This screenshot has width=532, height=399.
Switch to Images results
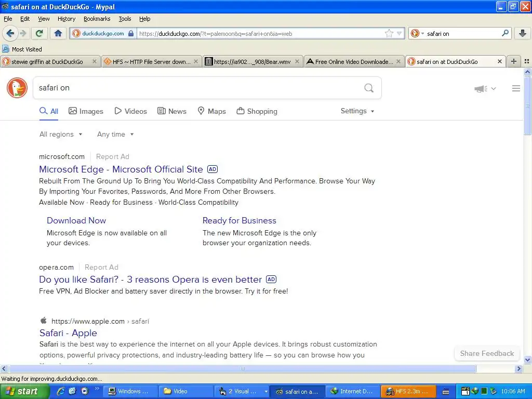[x=86, y=111]
